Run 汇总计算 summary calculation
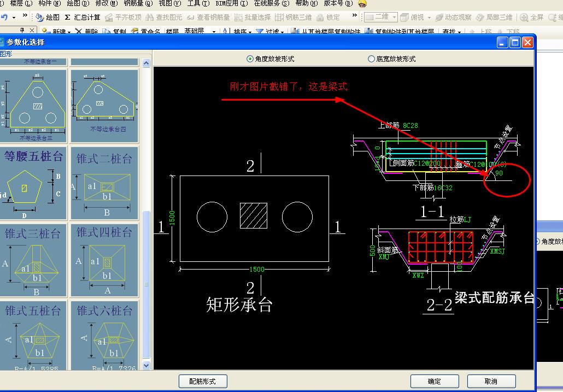563x392 pixels. coord(82,17)
